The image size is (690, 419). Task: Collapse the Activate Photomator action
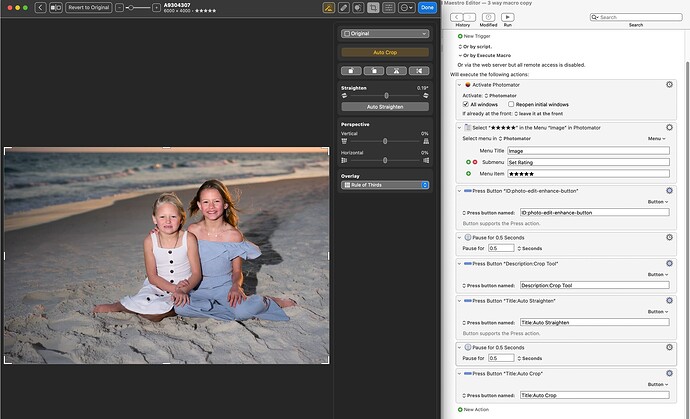pos(459,85)
